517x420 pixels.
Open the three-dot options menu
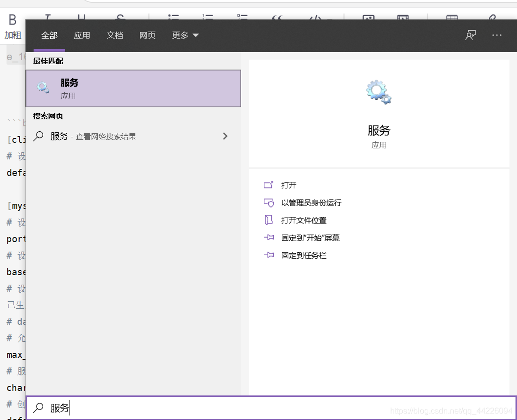(496, 35)
